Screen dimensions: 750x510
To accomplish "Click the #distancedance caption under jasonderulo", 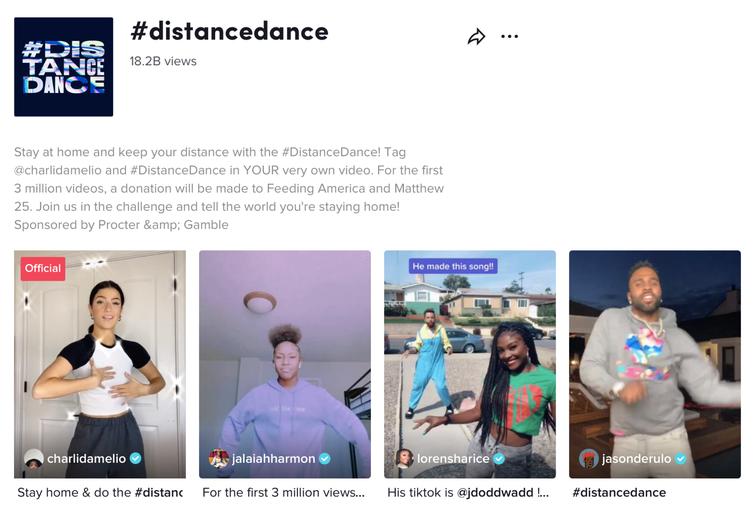I will pos(619,492).
